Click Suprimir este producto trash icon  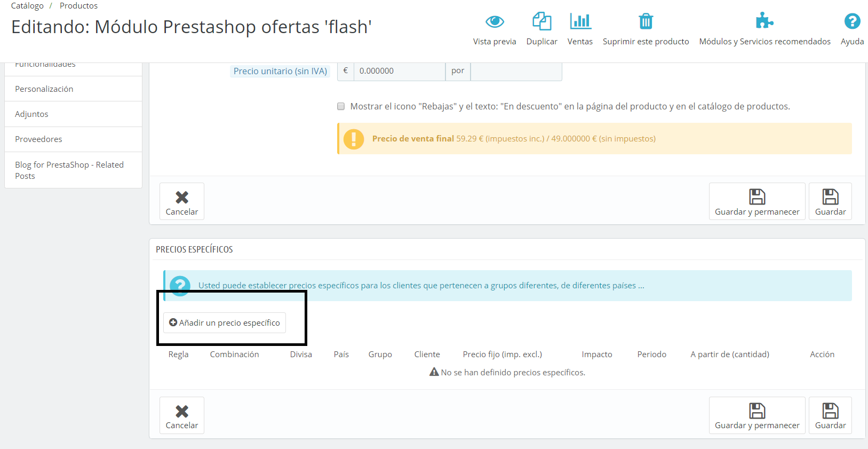(x=646, y=21)
